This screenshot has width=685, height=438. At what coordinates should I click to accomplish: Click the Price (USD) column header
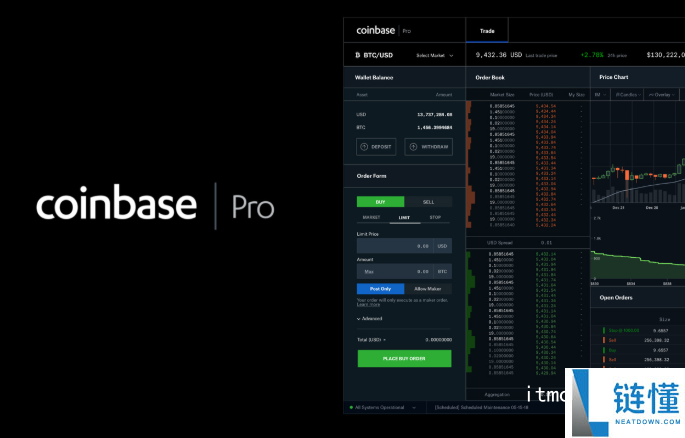(x=541, y=94)
